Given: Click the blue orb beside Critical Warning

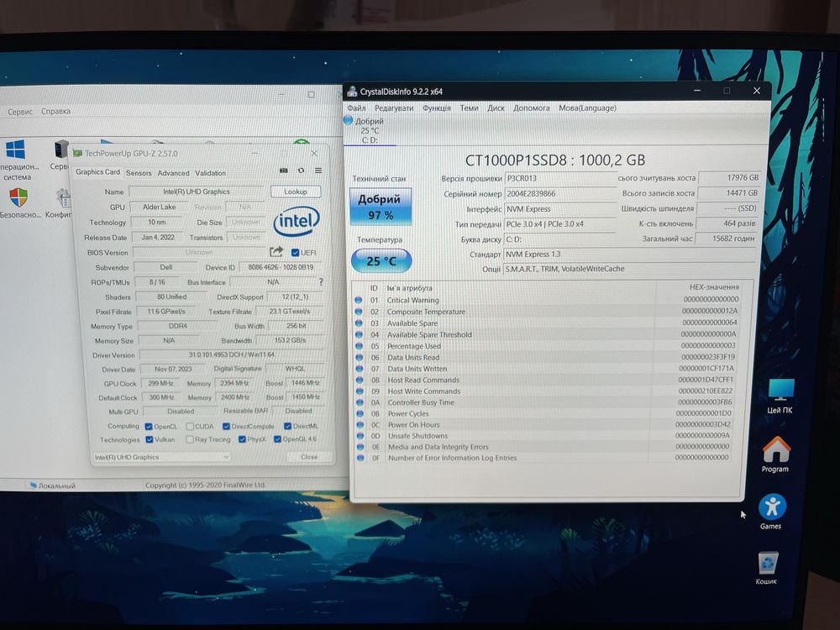Looking at the screenshot, I should [x=359, y=301].
